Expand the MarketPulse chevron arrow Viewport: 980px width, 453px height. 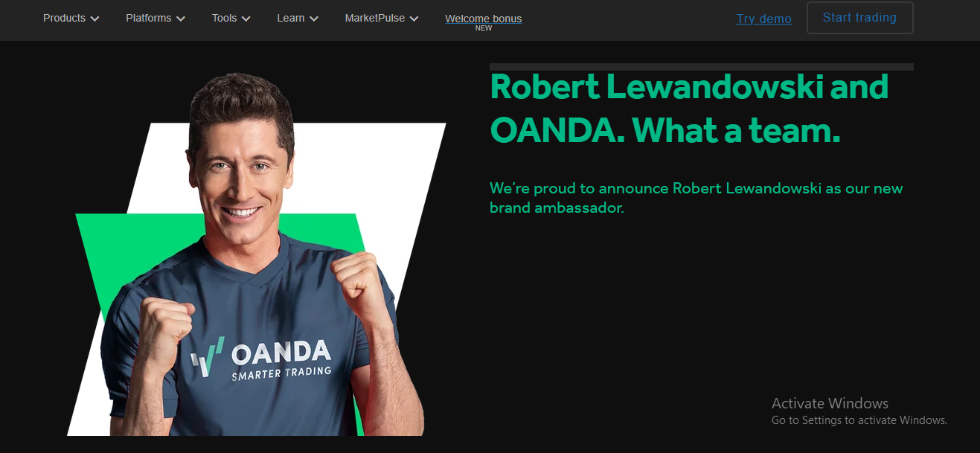tap(414, 19)
